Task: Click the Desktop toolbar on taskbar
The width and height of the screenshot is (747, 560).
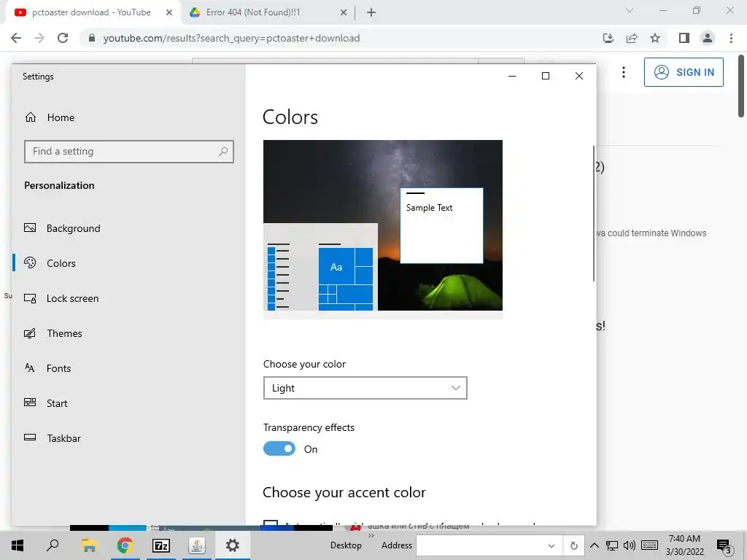Action: [x=346, y=545]
